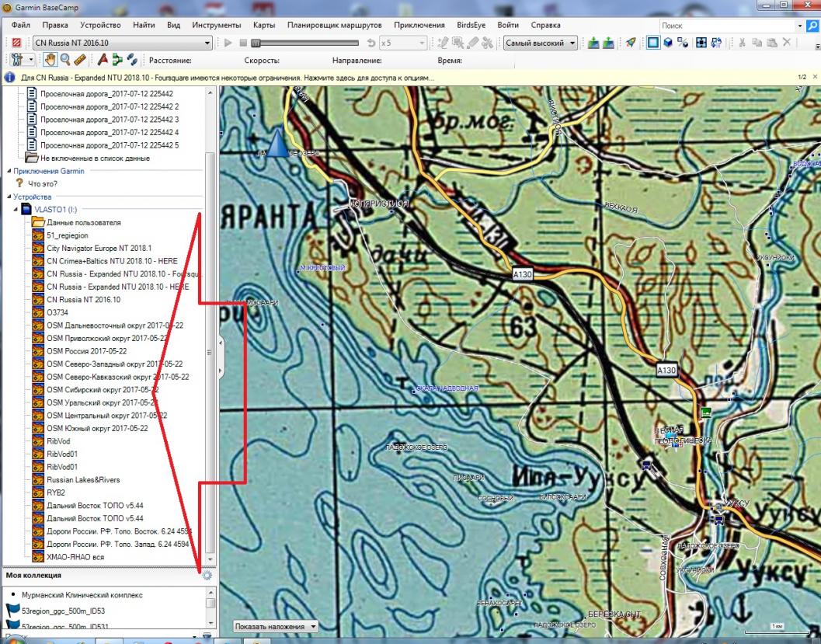Select the zoom magnifier tool

point(65,60)
